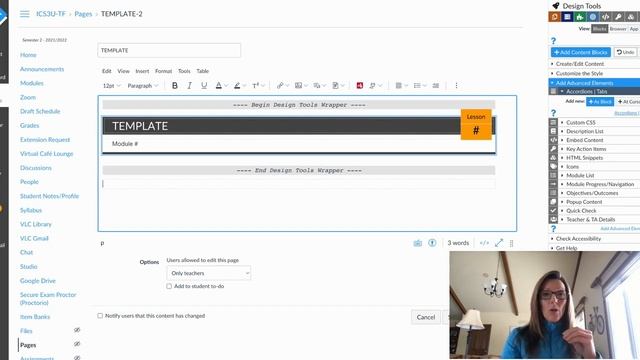Open Announcements in the course navigation
The image size is (640, 360).
point(42,69)
